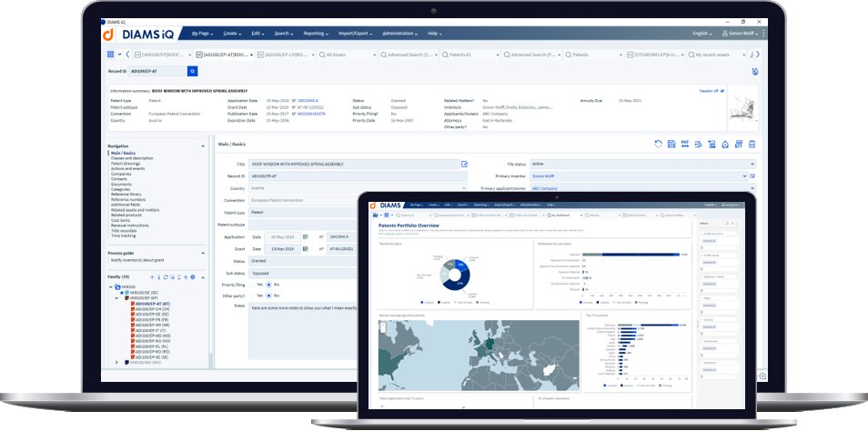Open the My Page menu
Image resolution: width=868 pixels, height=431 pixels.
click(x=201, y=34)
